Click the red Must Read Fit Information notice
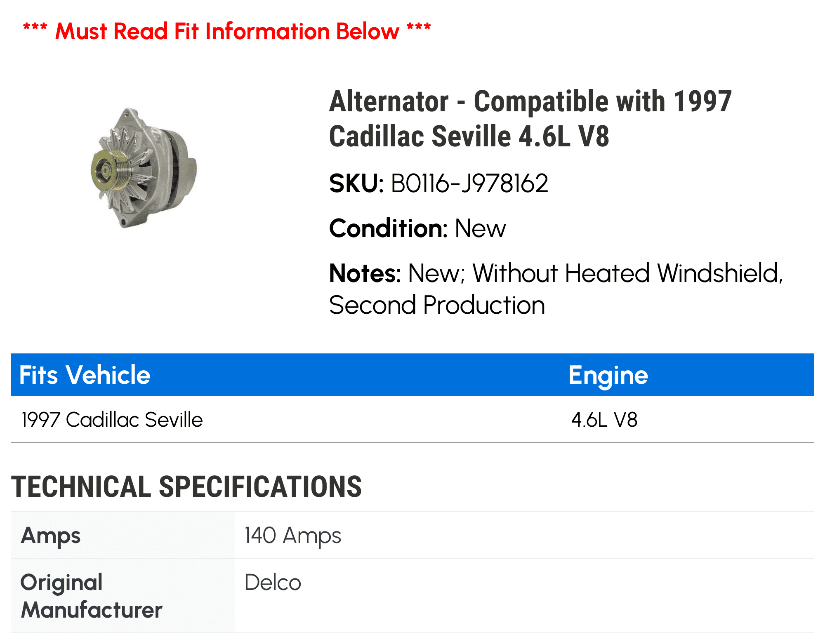The height and width of the screenshot is (644, 825). [227, 31]
